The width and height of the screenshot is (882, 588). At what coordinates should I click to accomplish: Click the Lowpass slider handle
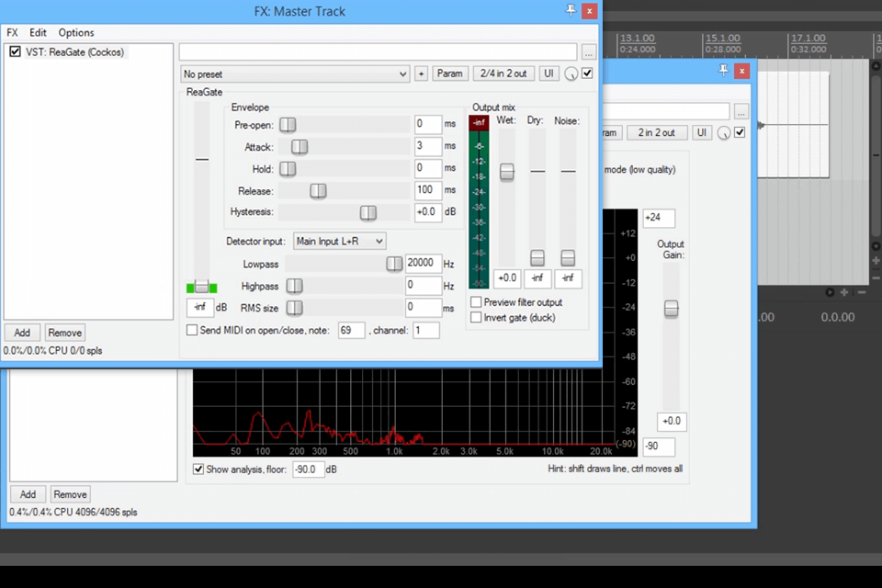(394, 264)
